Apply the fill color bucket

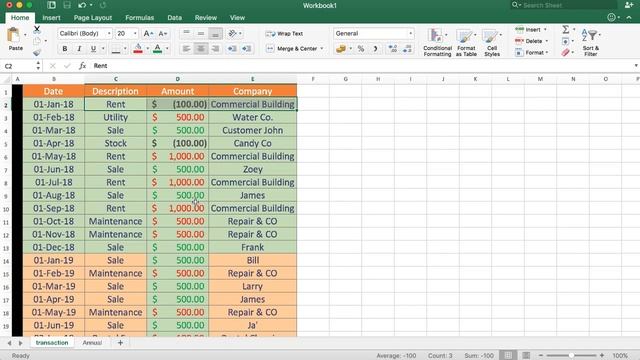pos(138,49)
